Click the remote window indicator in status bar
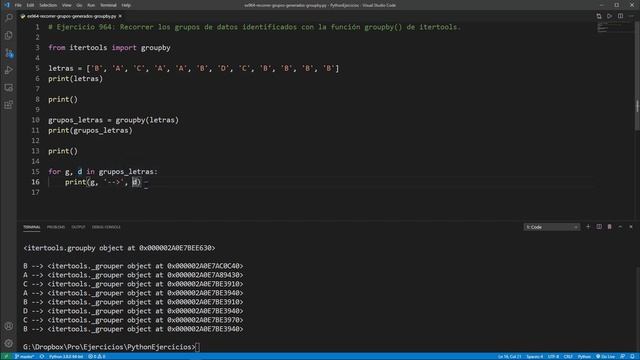This screenshot has width=640, height=360. 6,356
